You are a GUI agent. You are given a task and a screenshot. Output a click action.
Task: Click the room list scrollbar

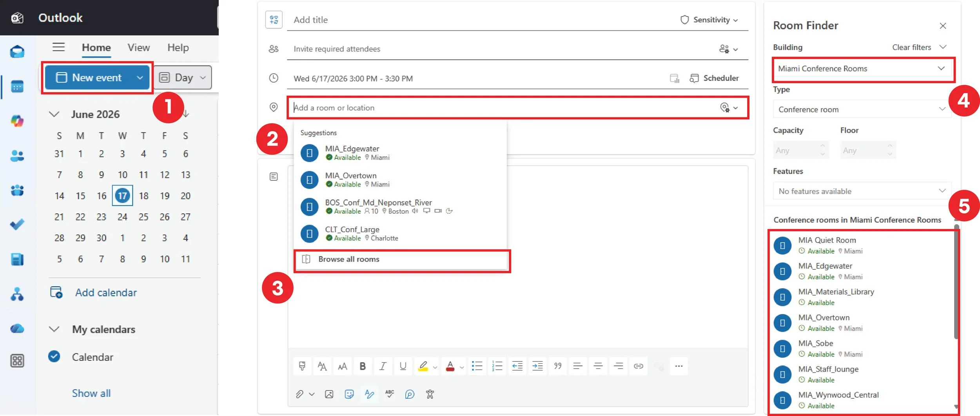coord(956,282)
